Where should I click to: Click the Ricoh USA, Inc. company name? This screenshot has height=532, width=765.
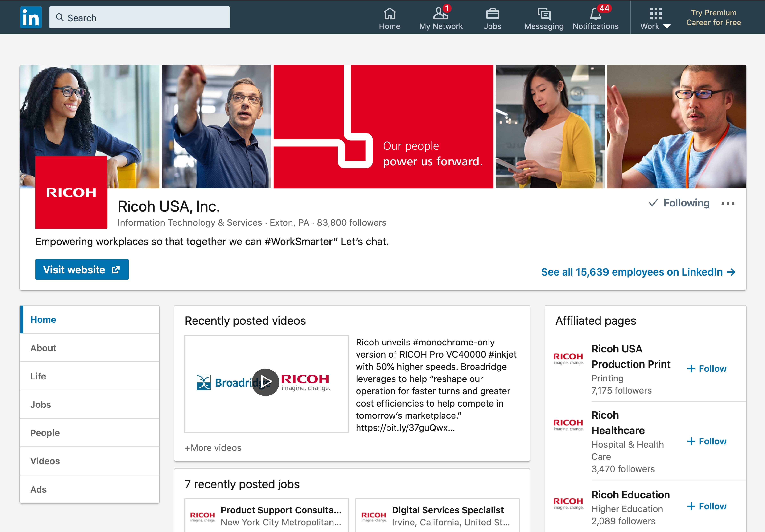click(169, 206)
